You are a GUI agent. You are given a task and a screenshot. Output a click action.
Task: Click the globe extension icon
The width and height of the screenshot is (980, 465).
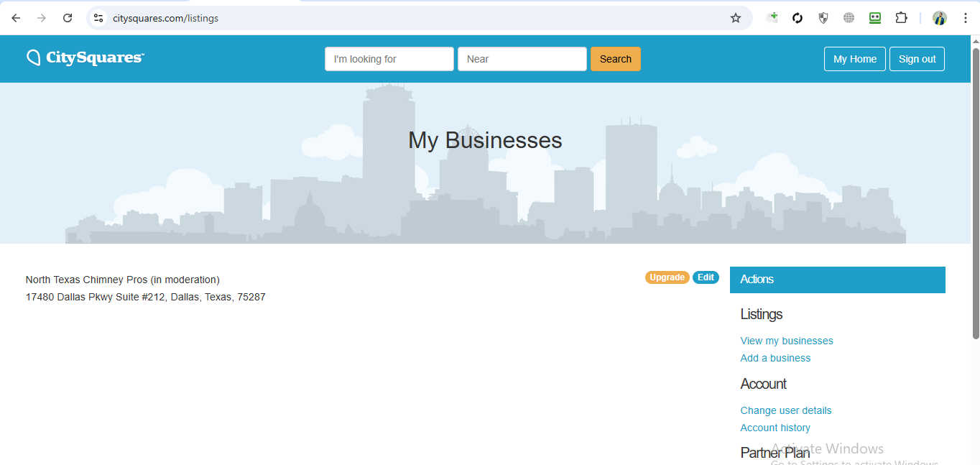[849, 18]
